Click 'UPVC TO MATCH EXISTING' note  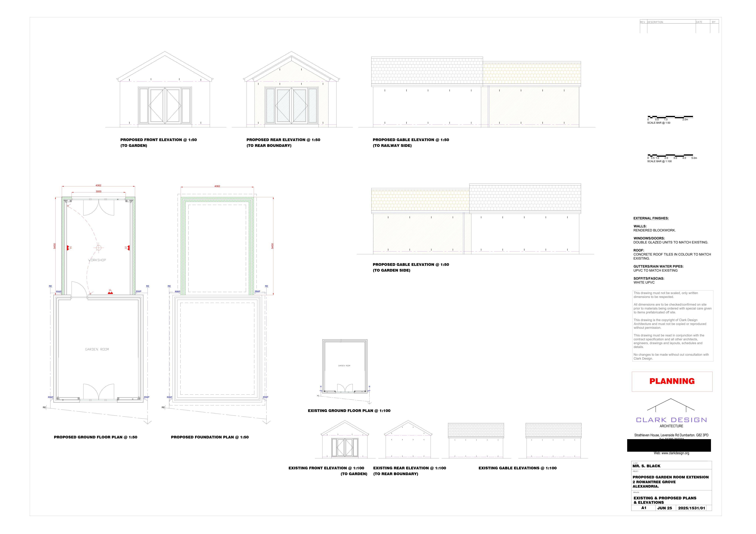coord(656,271)
